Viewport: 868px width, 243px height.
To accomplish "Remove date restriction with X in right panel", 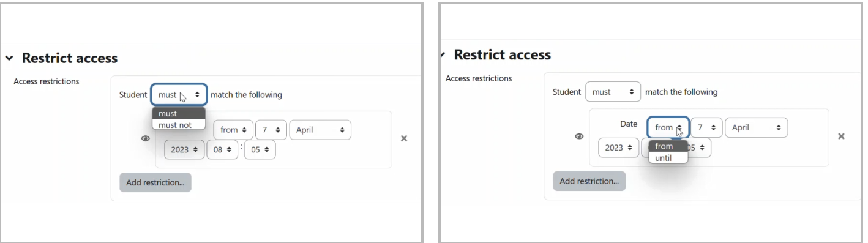I will (x=841, y=136).
